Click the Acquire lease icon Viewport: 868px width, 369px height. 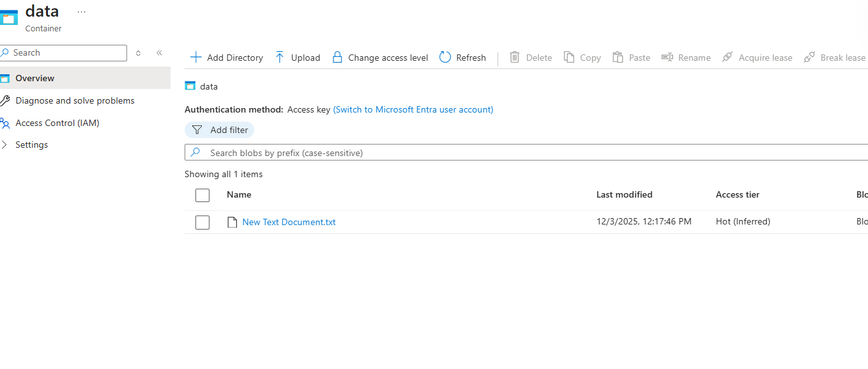tap(727, 58)
